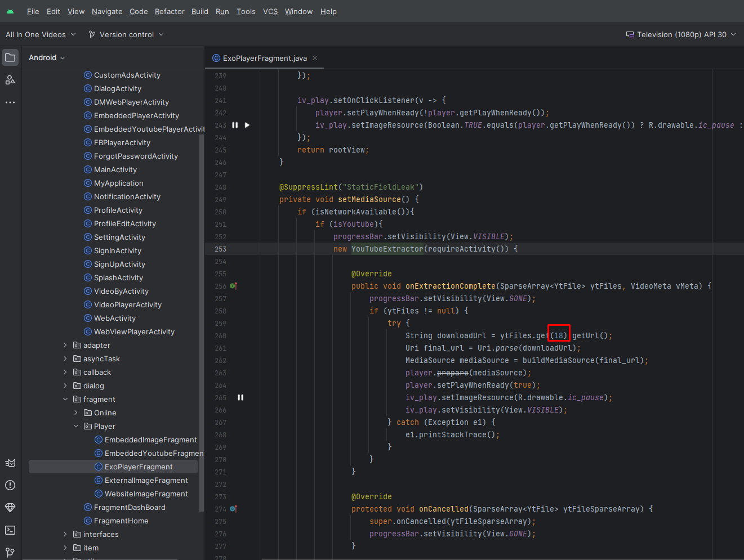Open the Refactor menu
Image resolution: width=744 pixels, height=560 pixels.
pos(170,11)
